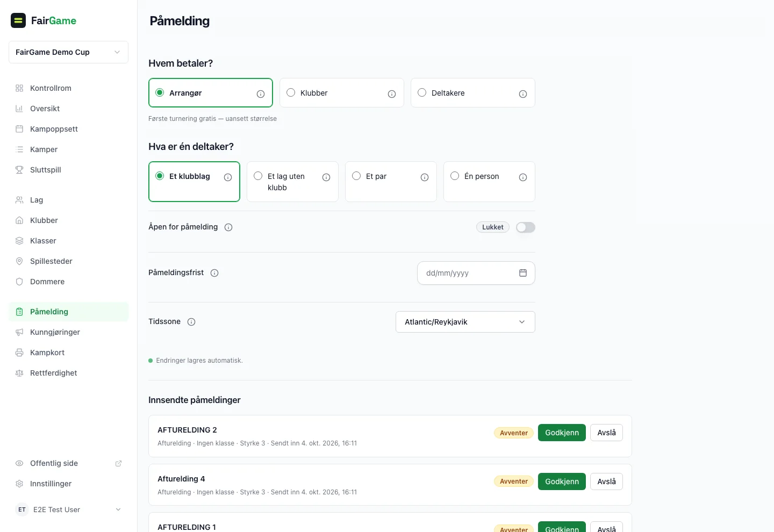Image resolution: width=774 pixels, height=532 pixels.
Task: Open Kampoppsett in the sidebar
Action: (x=68, y=129)
